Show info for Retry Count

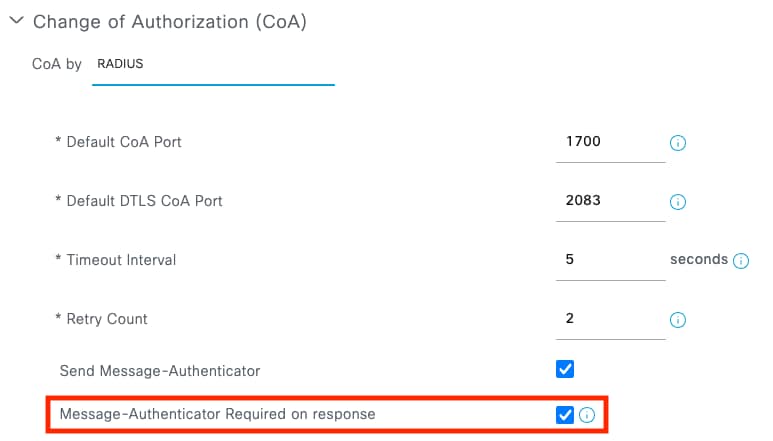[678, 320]
